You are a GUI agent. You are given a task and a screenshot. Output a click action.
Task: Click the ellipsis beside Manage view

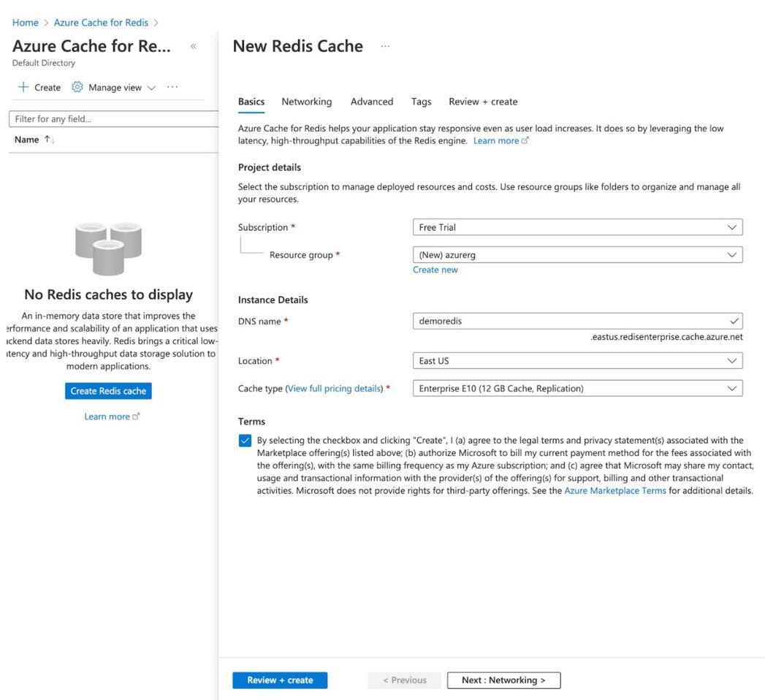(172, 87)
